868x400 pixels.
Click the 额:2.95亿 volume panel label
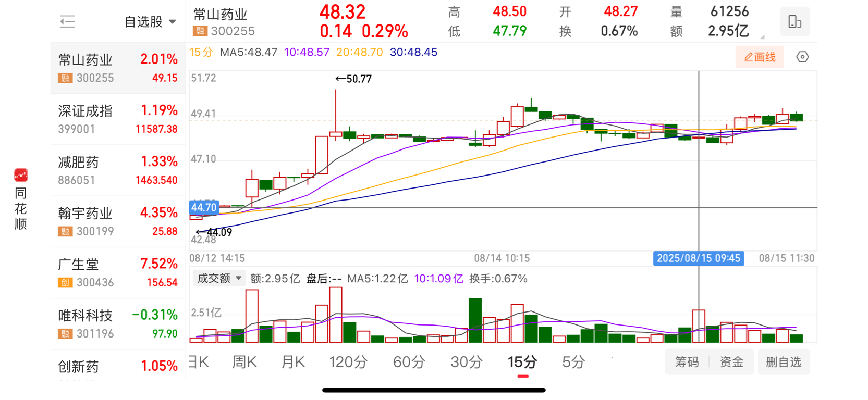pos(275,279)
